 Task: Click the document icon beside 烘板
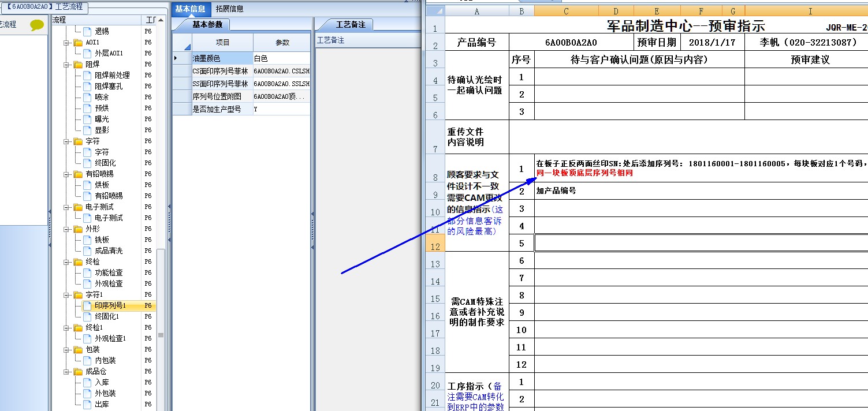click(x=87, y=185)
